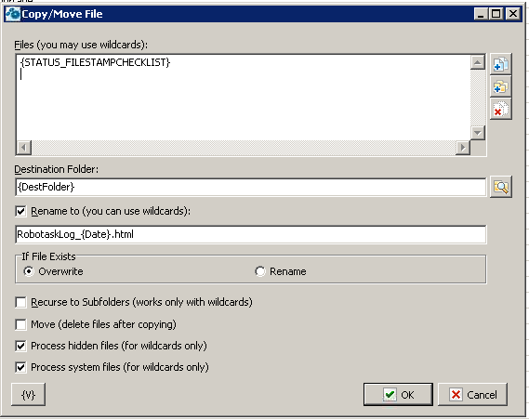529x420 pixels.
Task: Select the {STATUS_FILESTAMPCHECKLIST} entry text
Action: pyautogui.click(x=96, y=62)
